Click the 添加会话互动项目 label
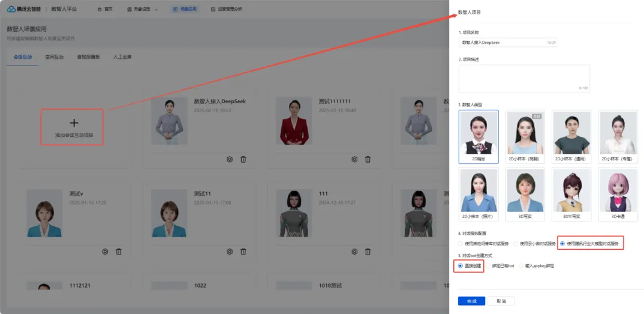This screenshot has width=644, height=314. (74, 135)
